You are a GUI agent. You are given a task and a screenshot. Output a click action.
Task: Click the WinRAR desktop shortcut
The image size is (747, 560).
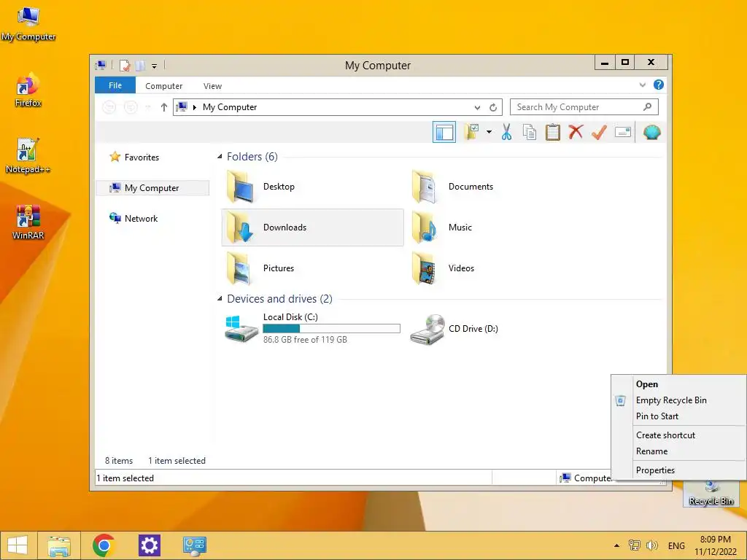28,222
